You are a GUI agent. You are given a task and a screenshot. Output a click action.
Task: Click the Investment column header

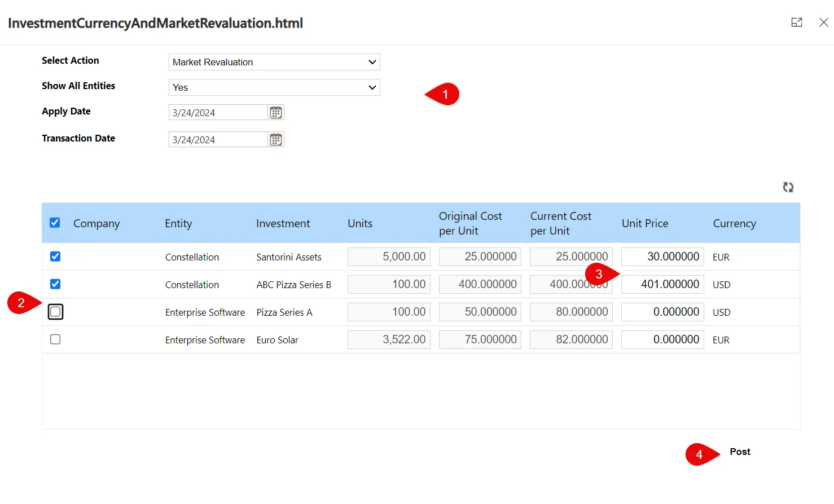[283, 223]
